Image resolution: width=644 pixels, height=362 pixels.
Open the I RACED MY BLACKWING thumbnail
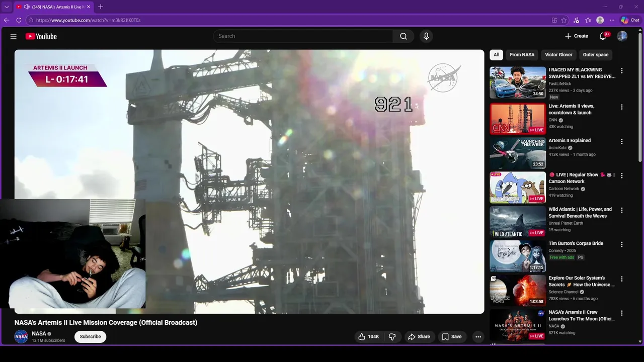click(x=518, y=82)
